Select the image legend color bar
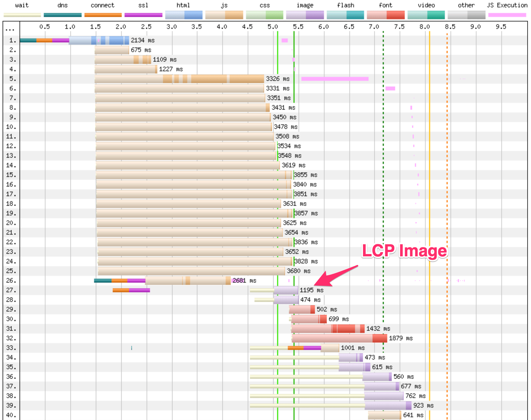 [x=305, y=15]
